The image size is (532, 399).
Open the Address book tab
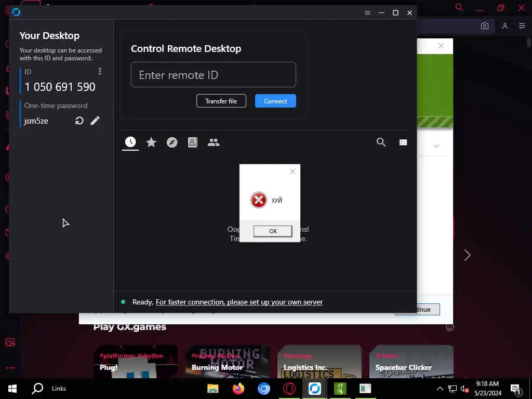pyautogui.click(x=192, y=142)
